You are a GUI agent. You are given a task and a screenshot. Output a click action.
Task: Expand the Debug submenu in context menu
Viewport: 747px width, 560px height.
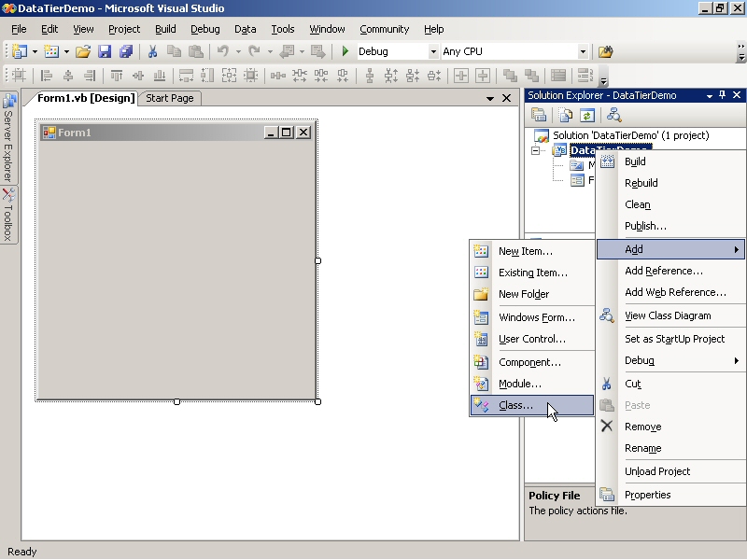coord(670,360)
